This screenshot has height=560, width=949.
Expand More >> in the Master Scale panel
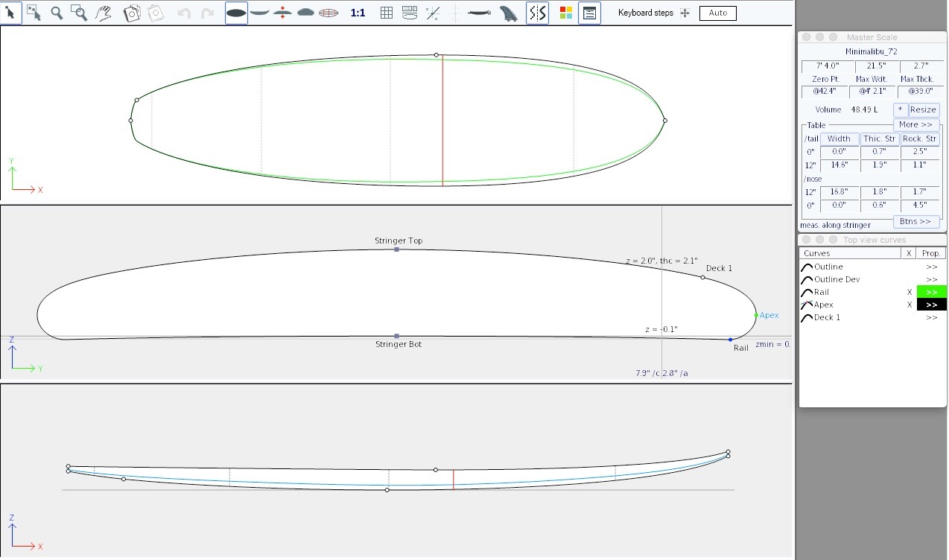pos(916,124)
